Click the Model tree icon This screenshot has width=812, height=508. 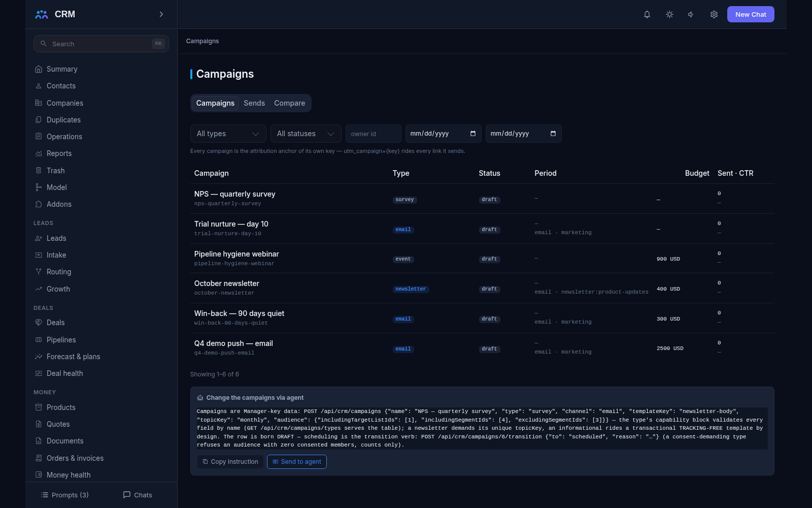(x=39, y=187)
